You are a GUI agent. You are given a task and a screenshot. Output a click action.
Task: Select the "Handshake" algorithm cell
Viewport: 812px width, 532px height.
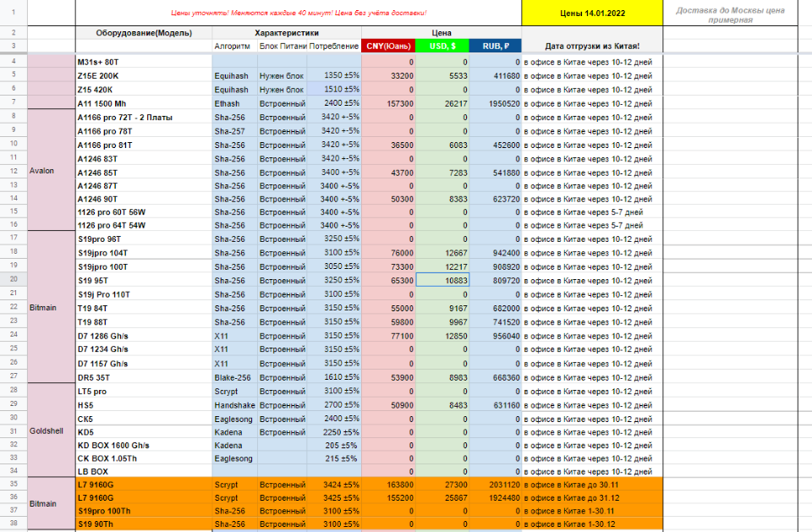234,404
